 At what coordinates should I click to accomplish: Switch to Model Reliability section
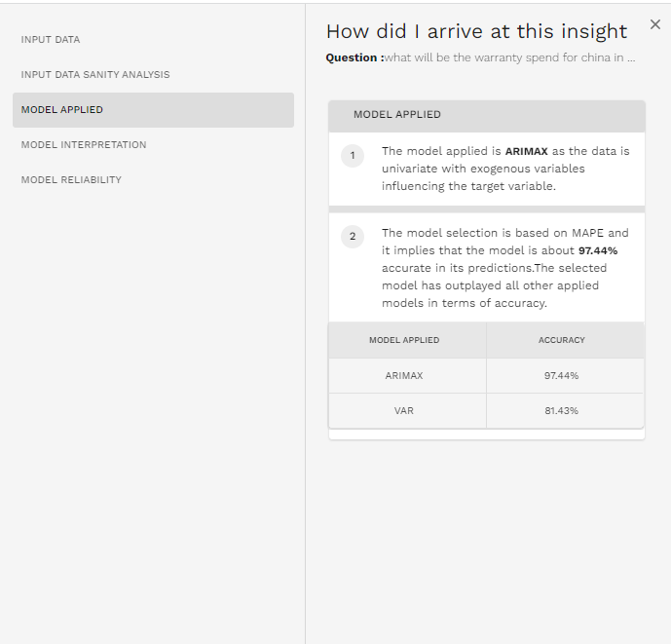click(71, 180)
